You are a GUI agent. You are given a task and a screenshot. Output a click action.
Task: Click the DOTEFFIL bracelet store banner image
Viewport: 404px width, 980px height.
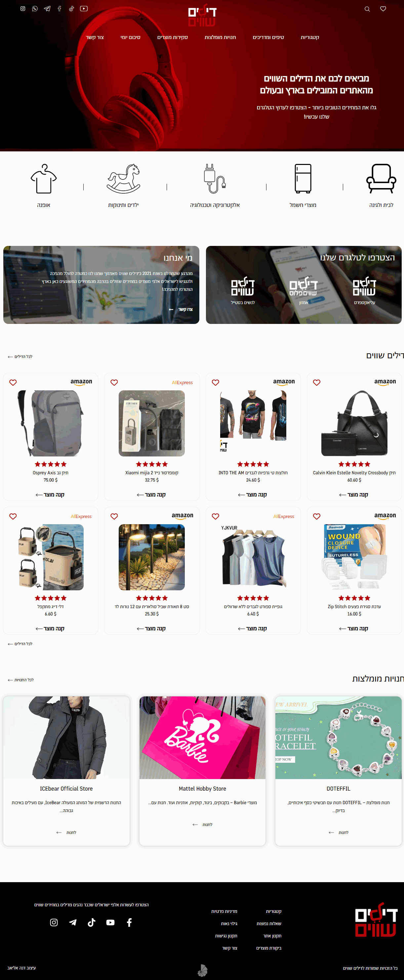[x=338, y=737]
